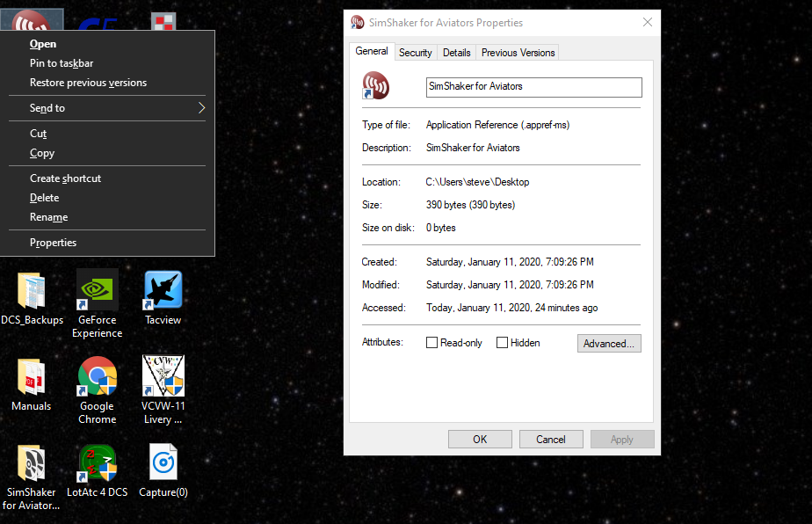This screenshot has width=812, height=524.
Task: Select the VCVW-11 Livery shortcut icon
Action: coord(163,375)
